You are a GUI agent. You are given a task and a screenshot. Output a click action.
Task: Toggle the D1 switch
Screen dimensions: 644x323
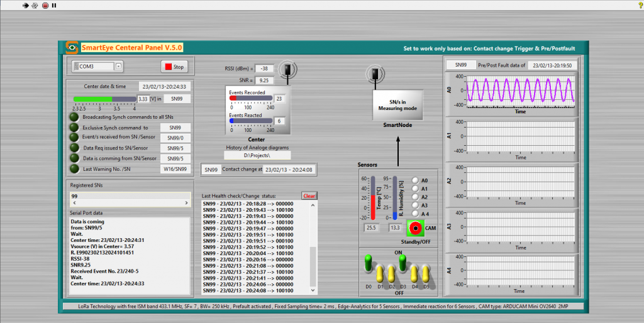380,273
